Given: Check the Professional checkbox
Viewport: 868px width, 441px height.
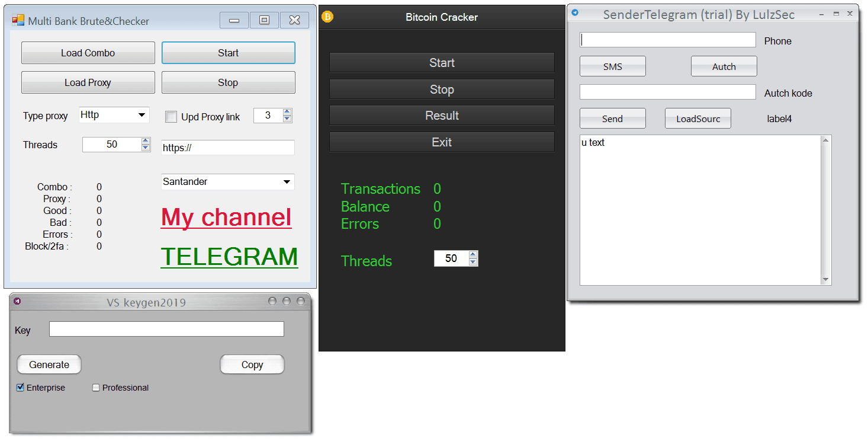Looking at the screenshot, I should pos(96,388).
